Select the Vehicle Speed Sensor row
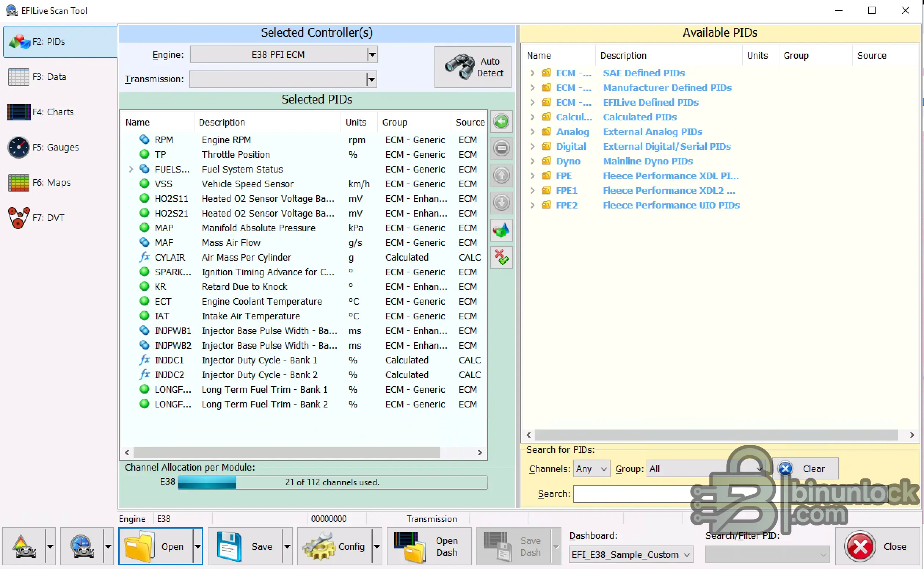This screenshot has height=569, width=924. pyautogui.click(x=303, y=184)
